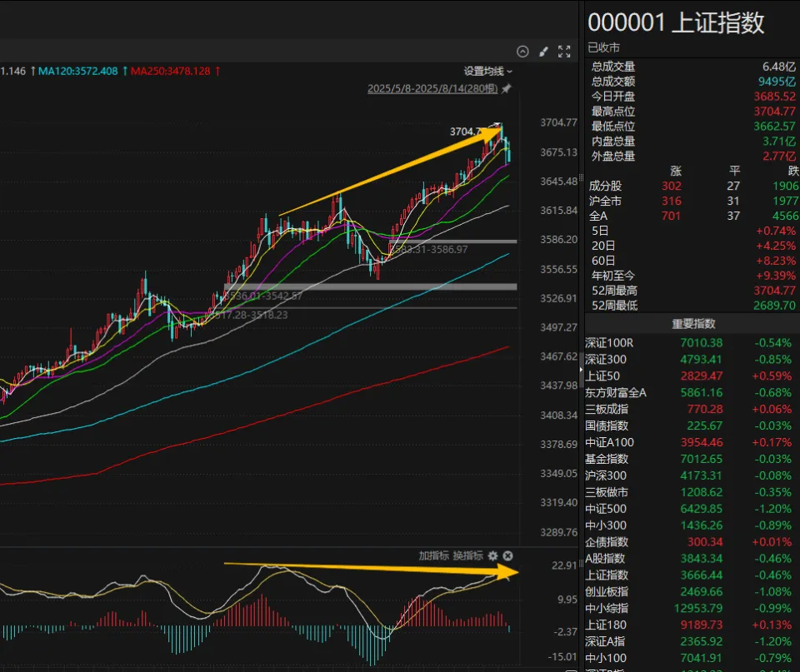Click the 60日 +8.23% value
The height and width of the screenshot is (672, 800).
(x=776, y=261)
